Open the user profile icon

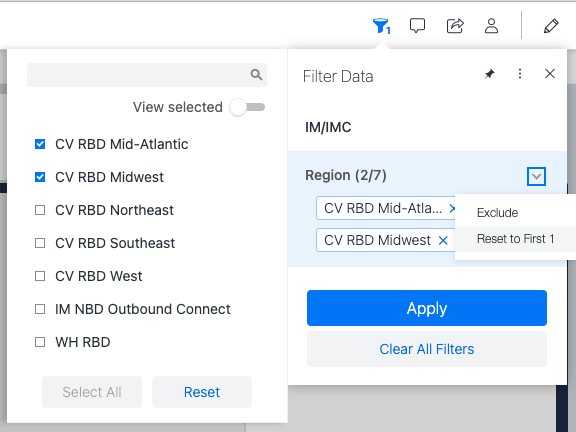[x=492, y=26]
